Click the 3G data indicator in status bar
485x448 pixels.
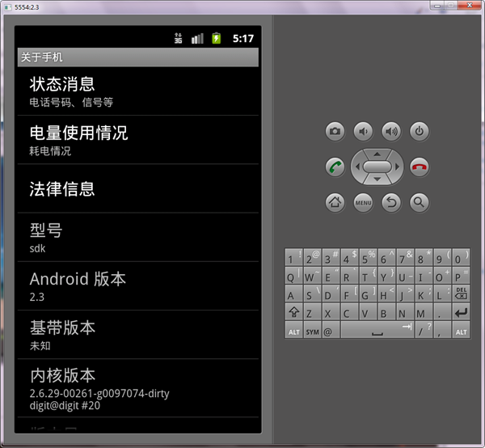[178, 38]
